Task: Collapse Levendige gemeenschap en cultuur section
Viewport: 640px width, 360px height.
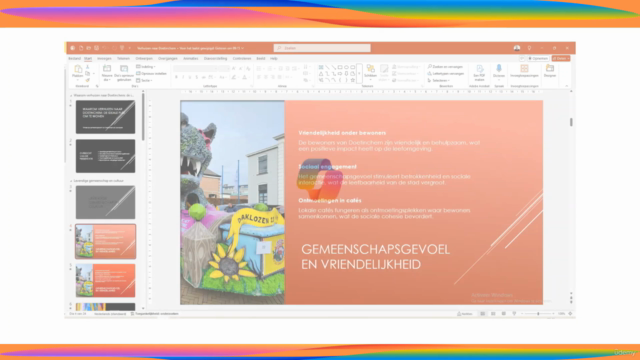Action: click(x=71, y=181)
